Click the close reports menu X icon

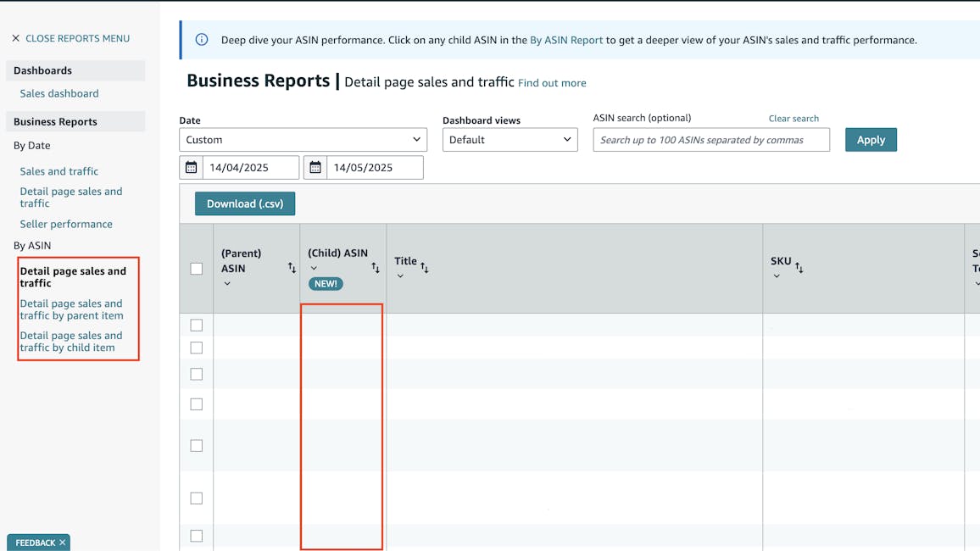tap(15, 38)
